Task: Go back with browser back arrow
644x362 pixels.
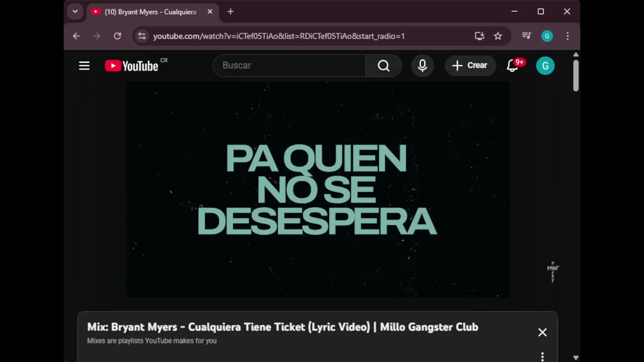Action: click(x=76, y=36)
